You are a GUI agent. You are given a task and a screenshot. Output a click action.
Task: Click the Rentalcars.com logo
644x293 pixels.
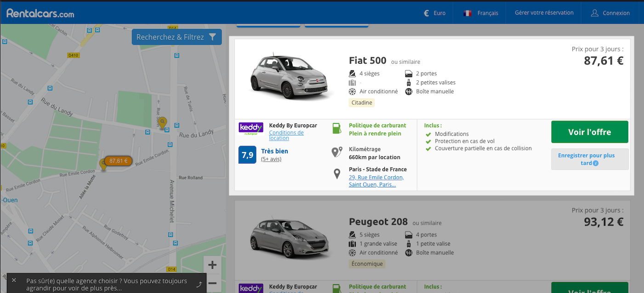[x=40, y=13]
